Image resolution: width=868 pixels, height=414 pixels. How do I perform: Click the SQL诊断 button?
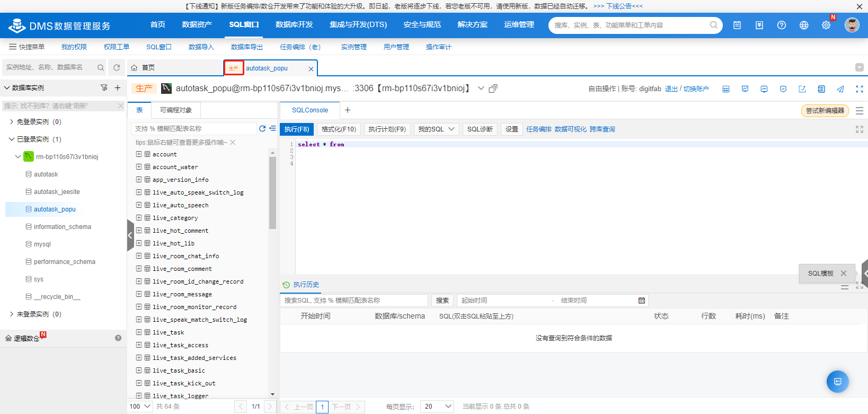(x=480, y=129)
